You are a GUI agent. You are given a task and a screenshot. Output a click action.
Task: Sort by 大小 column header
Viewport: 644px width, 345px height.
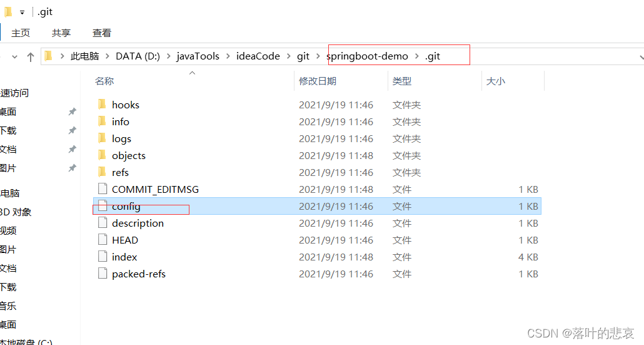pyautogui.click(x=495, y=81)
